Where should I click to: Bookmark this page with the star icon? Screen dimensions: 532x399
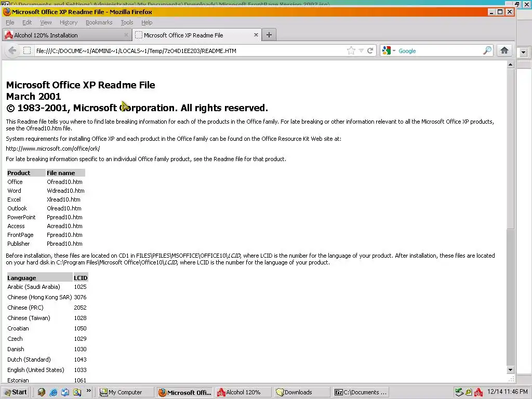[x=351, y=51]
